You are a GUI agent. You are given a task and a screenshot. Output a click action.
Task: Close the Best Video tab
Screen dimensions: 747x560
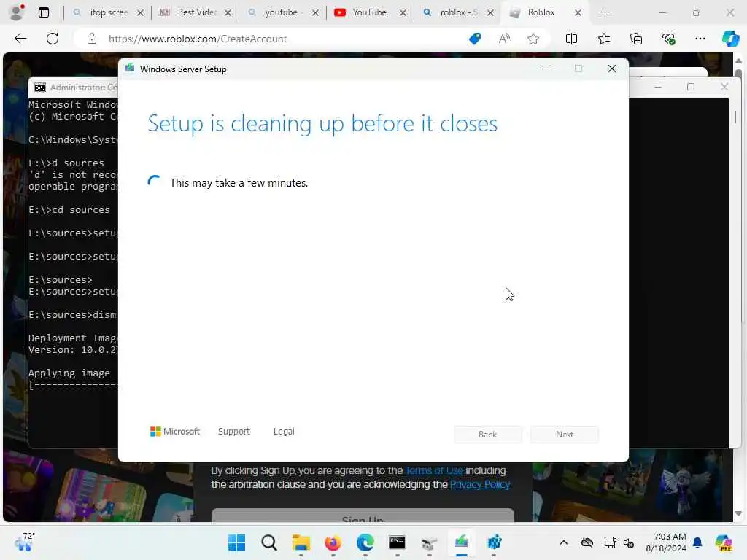coord(228,13)
